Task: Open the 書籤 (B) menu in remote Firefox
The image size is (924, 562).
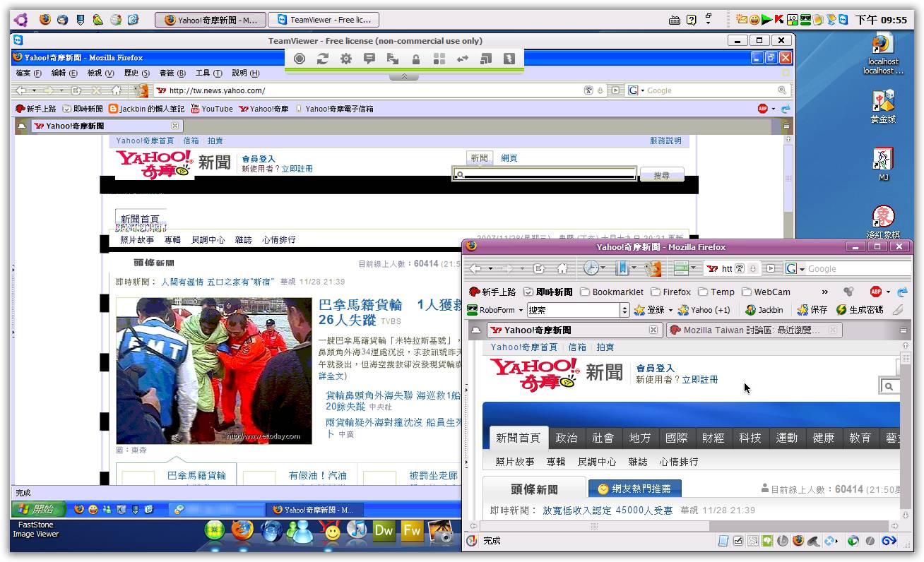Action: point(172,73)
